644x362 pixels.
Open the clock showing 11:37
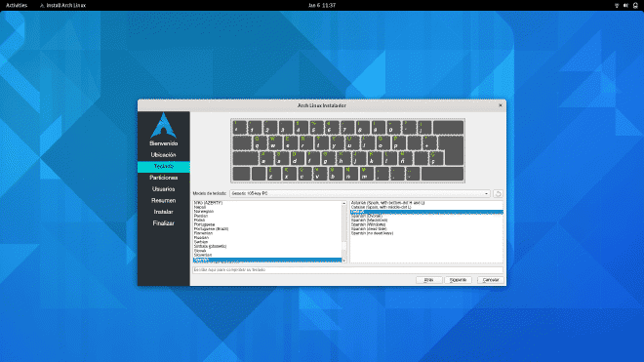pos(322,5)
